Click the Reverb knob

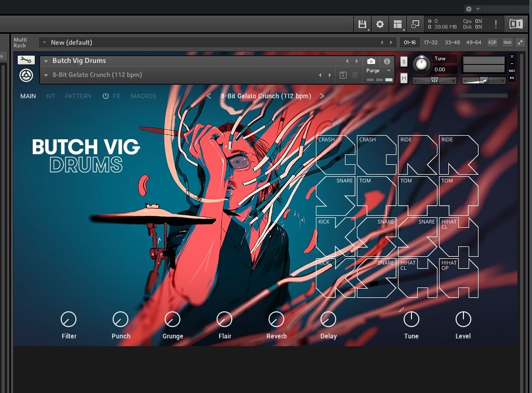tap(276, 319)
